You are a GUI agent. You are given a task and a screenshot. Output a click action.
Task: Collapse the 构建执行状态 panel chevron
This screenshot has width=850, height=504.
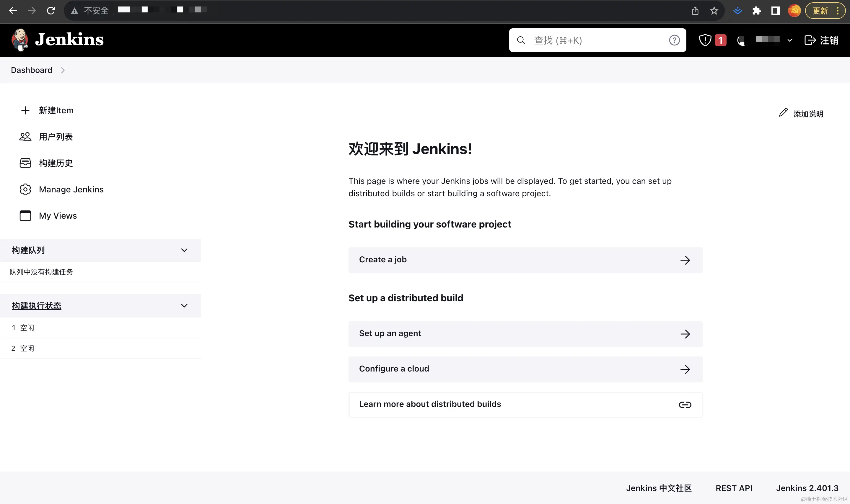coord(184,306)
